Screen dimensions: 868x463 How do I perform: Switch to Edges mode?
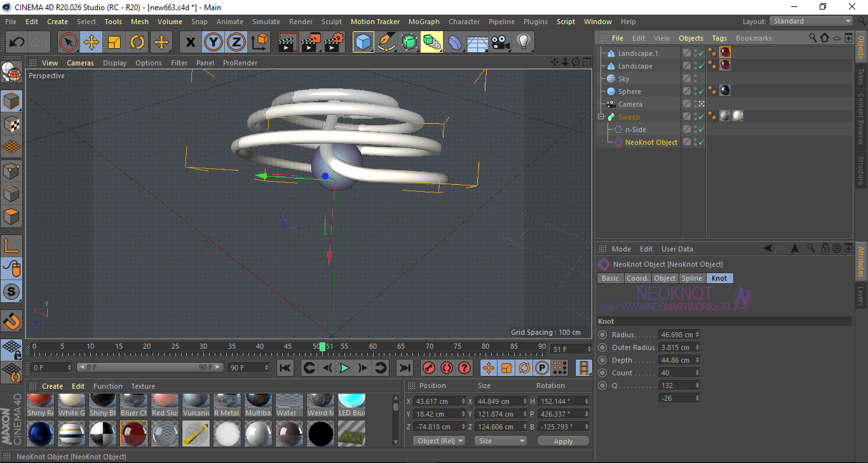11,194
